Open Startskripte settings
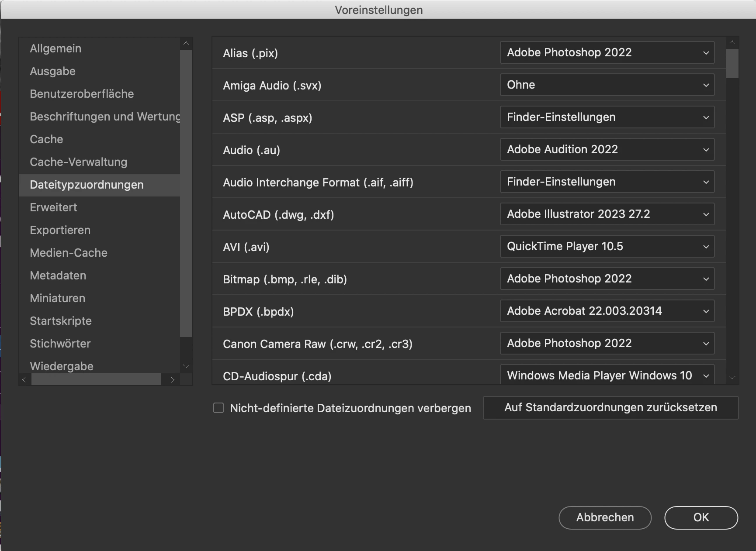 pyautogui.click(x=100, y=321)
